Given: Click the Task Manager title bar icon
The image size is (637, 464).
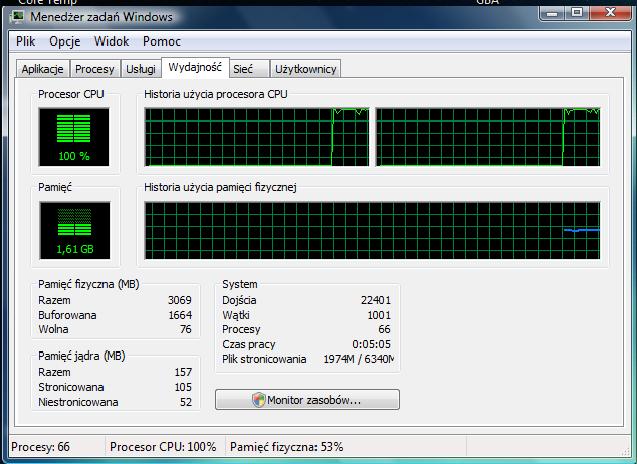Looking at the screenshot, I should [x=17, y=17].
